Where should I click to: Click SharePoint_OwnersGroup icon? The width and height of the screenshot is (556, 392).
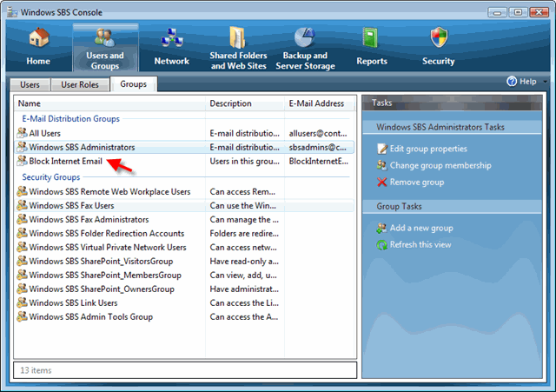[22, 289]
